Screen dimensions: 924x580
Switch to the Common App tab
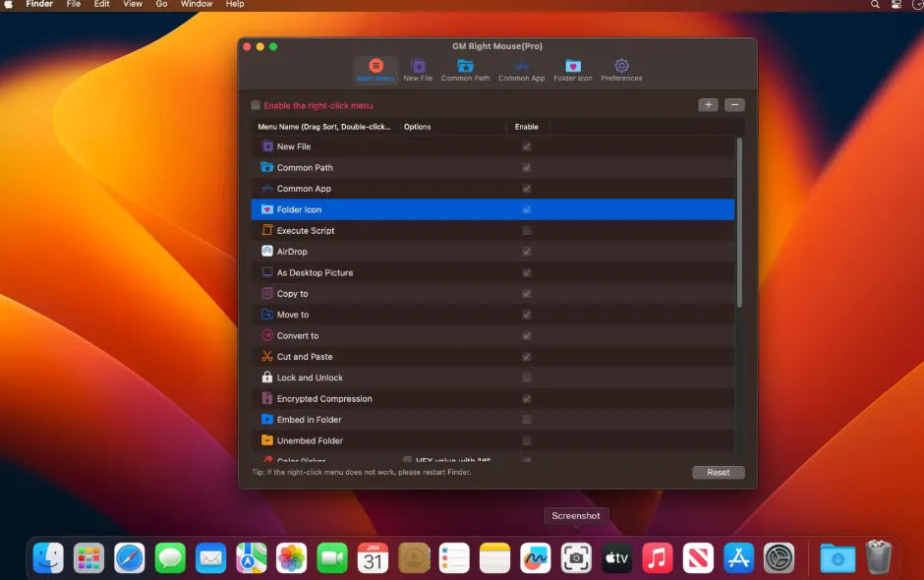[x=522, y=70]
